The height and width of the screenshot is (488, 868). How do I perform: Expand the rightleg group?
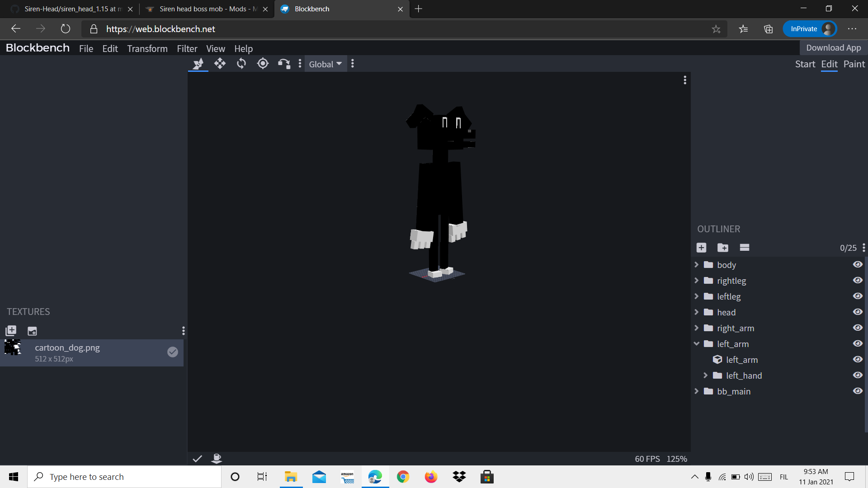pos(697,281)
